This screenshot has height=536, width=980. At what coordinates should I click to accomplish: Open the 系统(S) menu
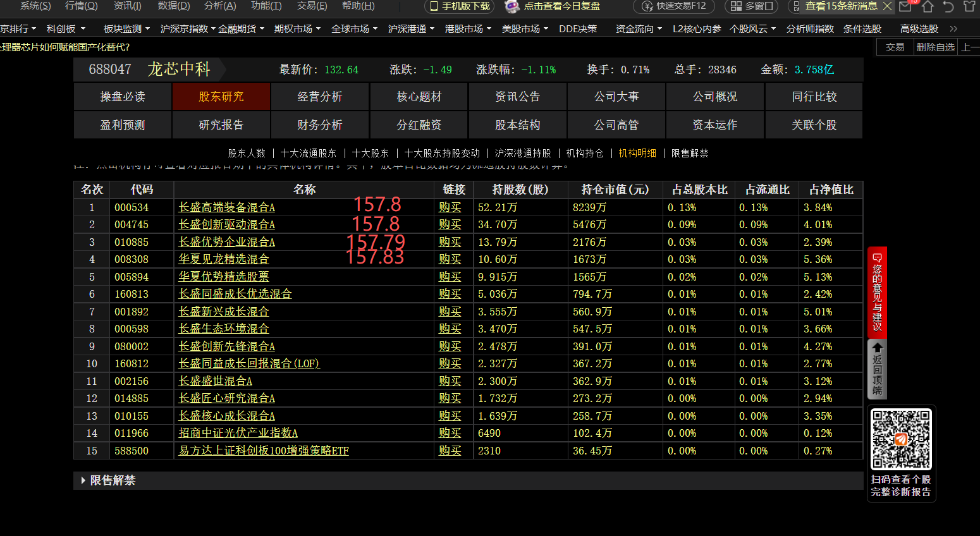35,6
